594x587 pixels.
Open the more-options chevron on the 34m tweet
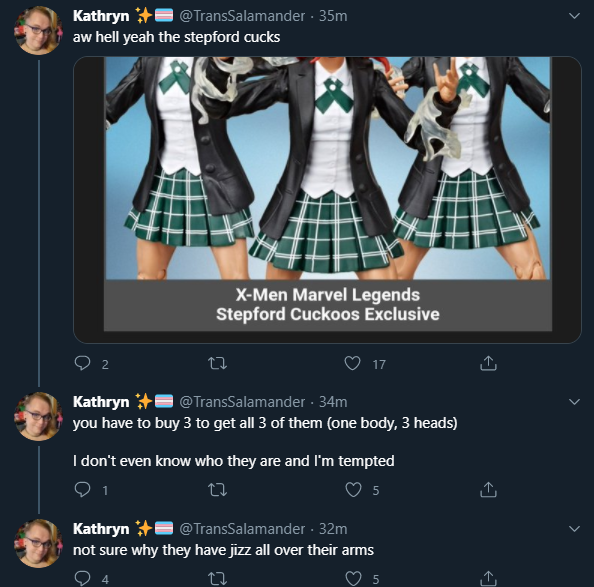(574, 402)
